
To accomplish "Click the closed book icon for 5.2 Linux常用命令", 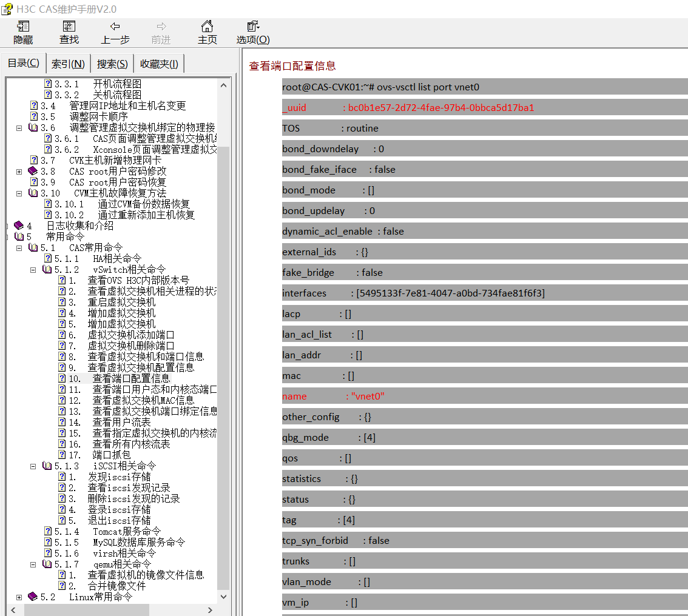I will [33, 597].
